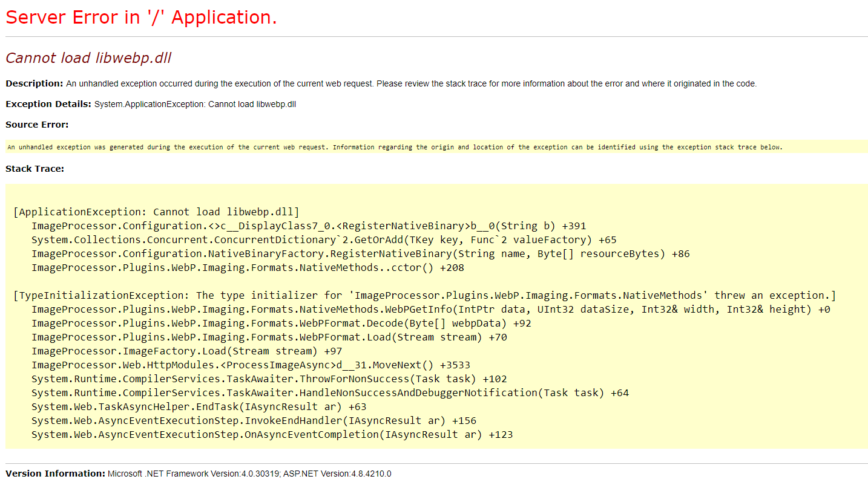Viewport: 868px width, 482px height.
Task: Click the 'Version Information:' label
Action: click(56, 474)
